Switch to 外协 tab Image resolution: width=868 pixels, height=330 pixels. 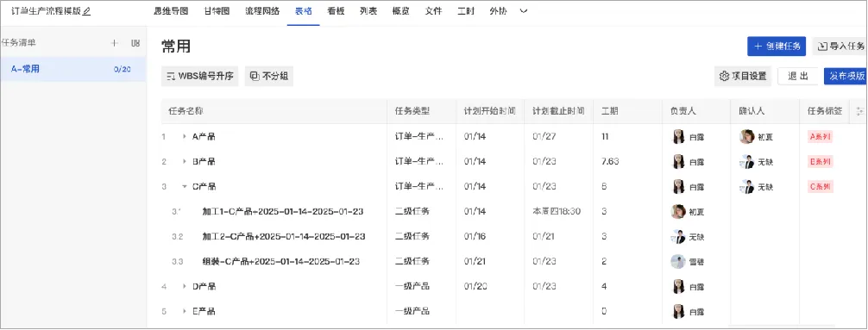[498, 11]
